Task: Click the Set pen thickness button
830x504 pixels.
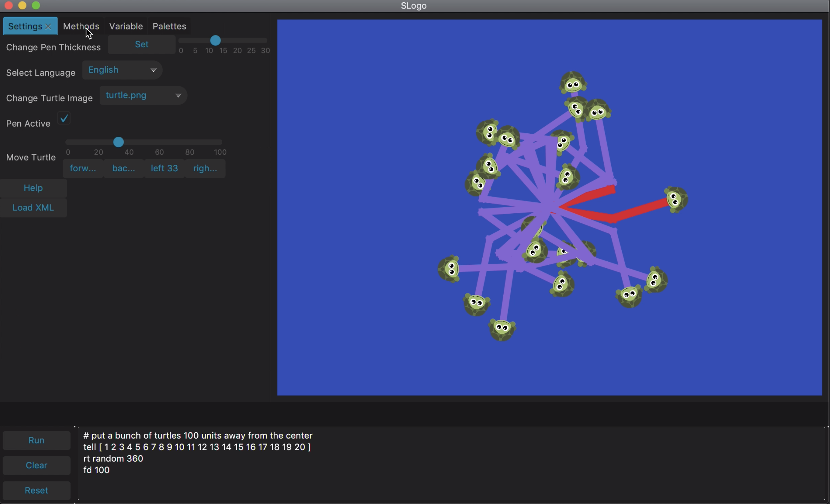Action: (142, 44)
